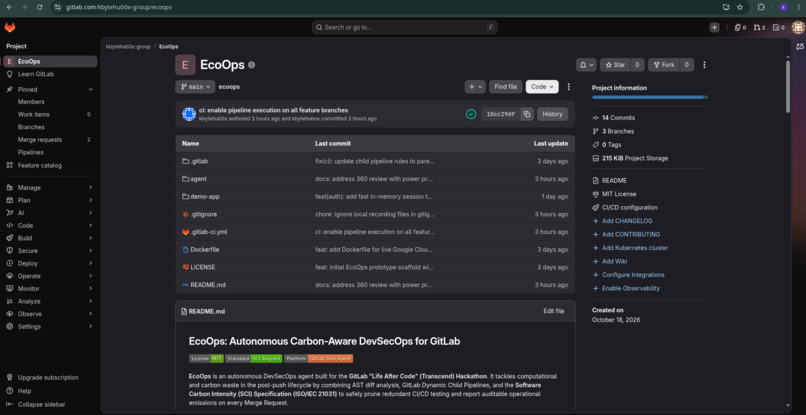Open Pipelines in sidebar
The width and height of the screenshot is (806, 415).
point(49,153)
